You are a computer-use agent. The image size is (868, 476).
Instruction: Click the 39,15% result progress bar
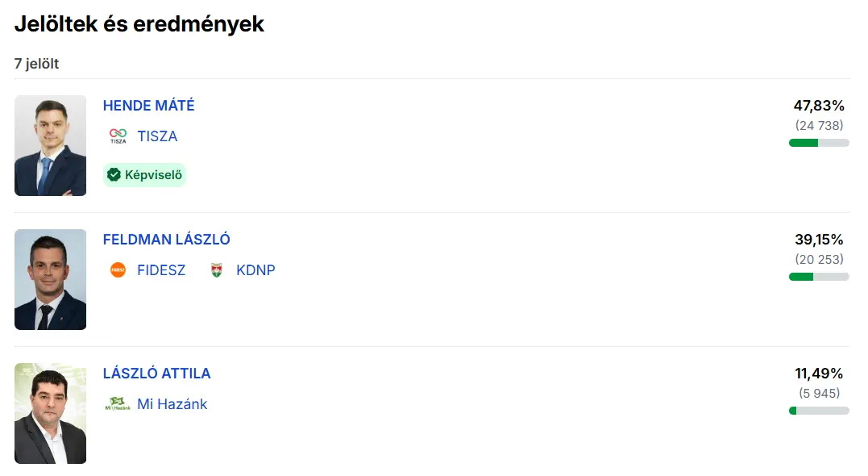tap(818, 277)
